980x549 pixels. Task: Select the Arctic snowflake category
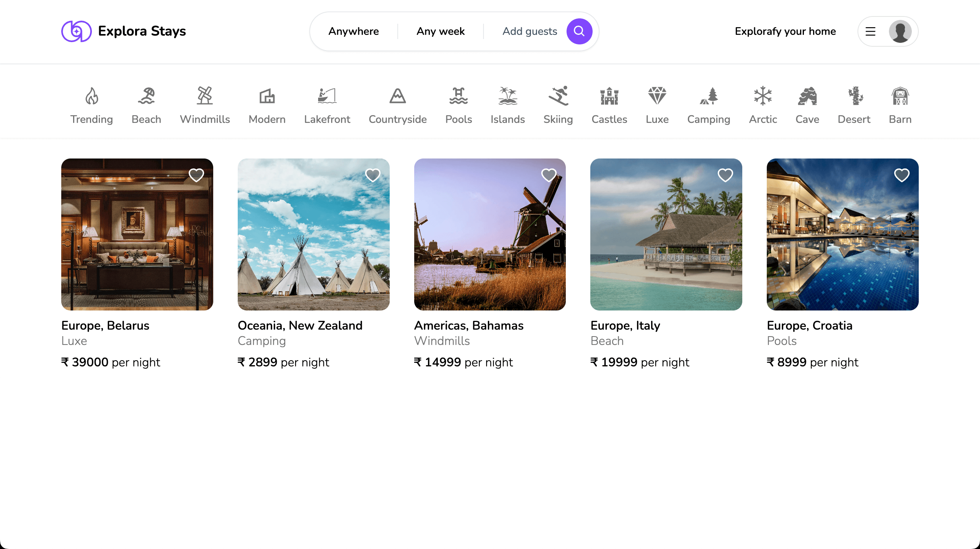(x=763, y=96)
